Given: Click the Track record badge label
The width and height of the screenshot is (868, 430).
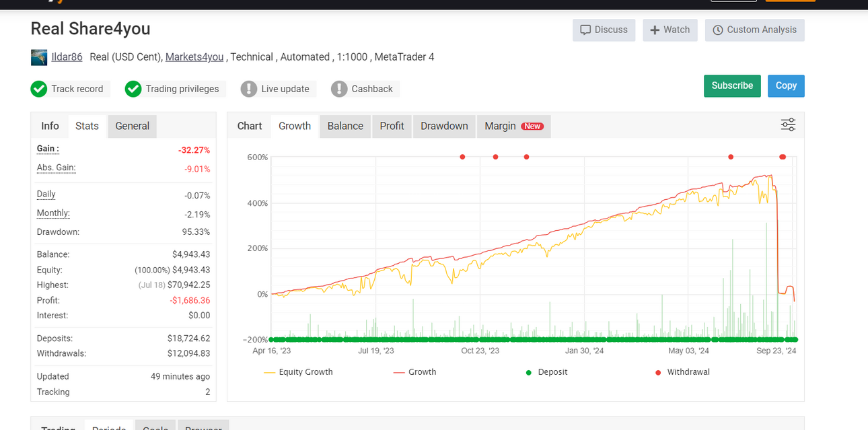Looking at the screenshot, I should pyautogui.click(x=77, y=89).
